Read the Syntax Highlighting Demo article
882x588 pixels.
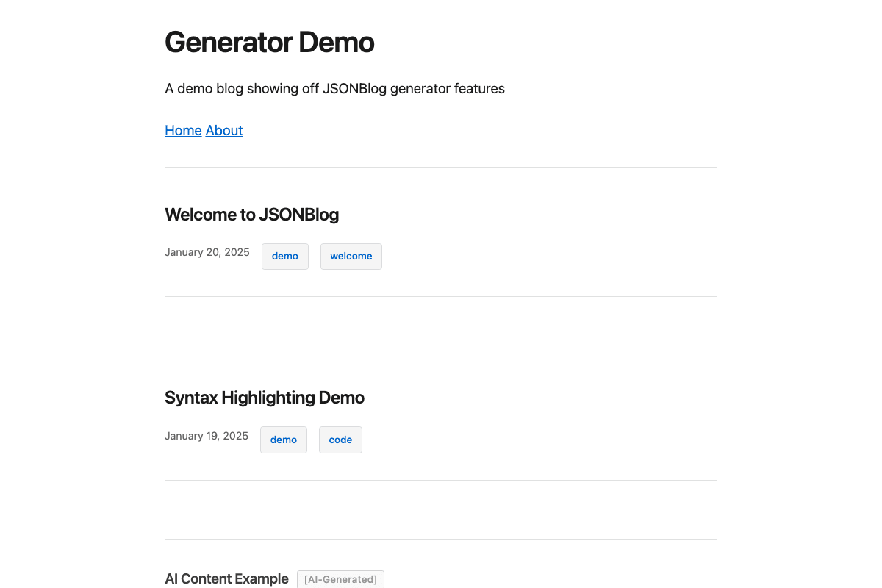point(264,397)
